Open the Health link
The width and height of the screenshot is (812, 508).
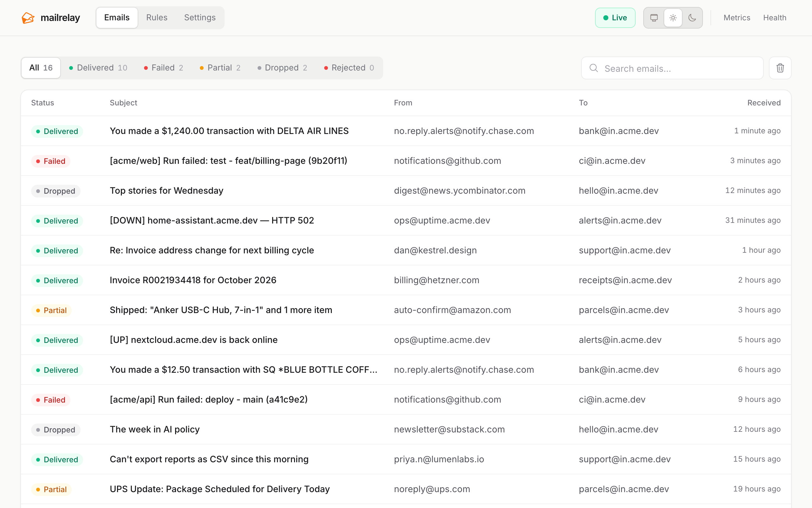pos(775,18)
